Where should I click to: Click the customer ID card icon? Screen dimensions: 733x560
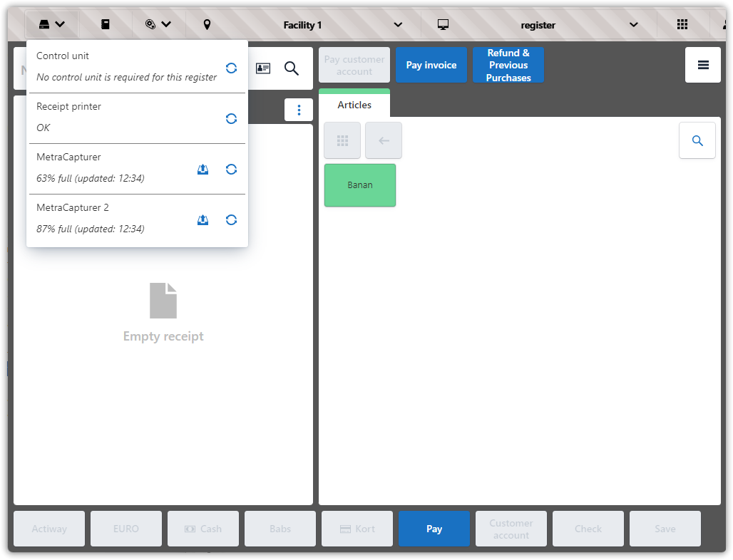[x=263, y=68]
